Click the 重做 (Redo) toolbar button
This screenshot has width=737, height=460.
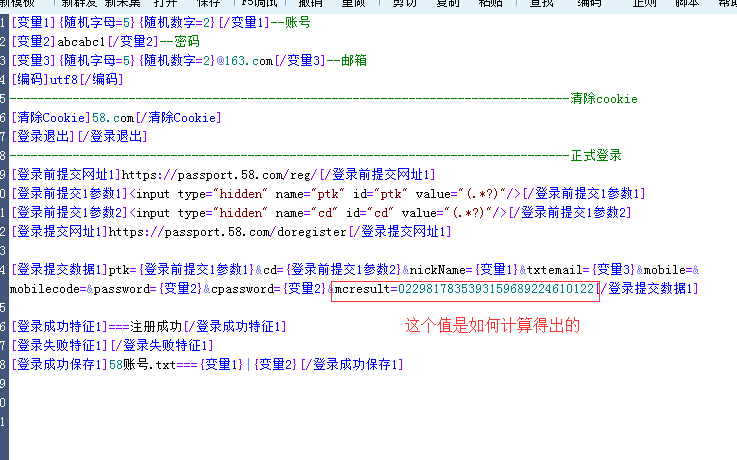[354, 3]
